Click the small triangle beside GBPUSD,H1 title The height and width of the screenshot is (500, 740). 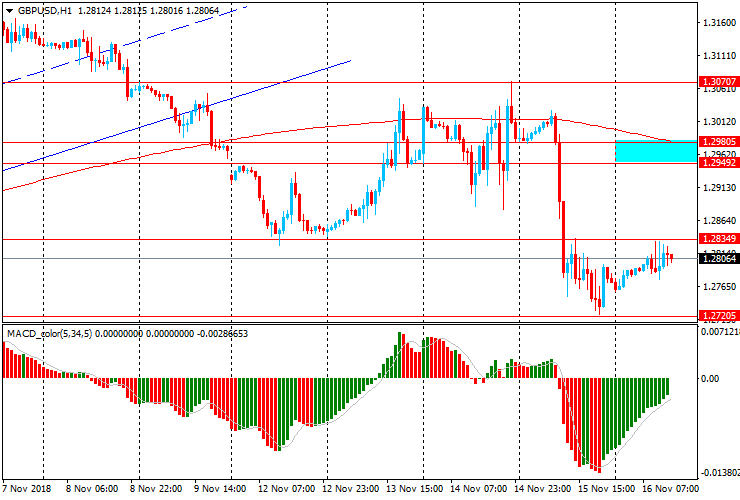[x=8, y=10]
